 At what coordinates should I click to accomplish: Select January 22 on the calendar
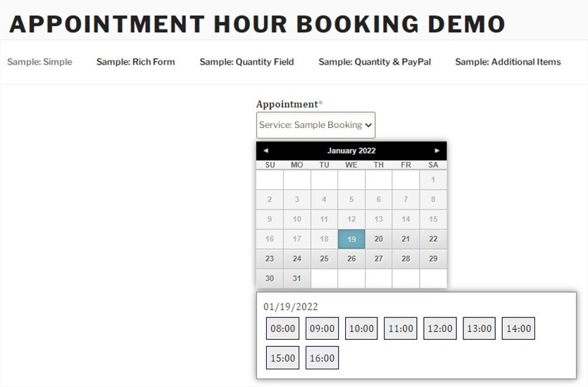click(433, 239)
